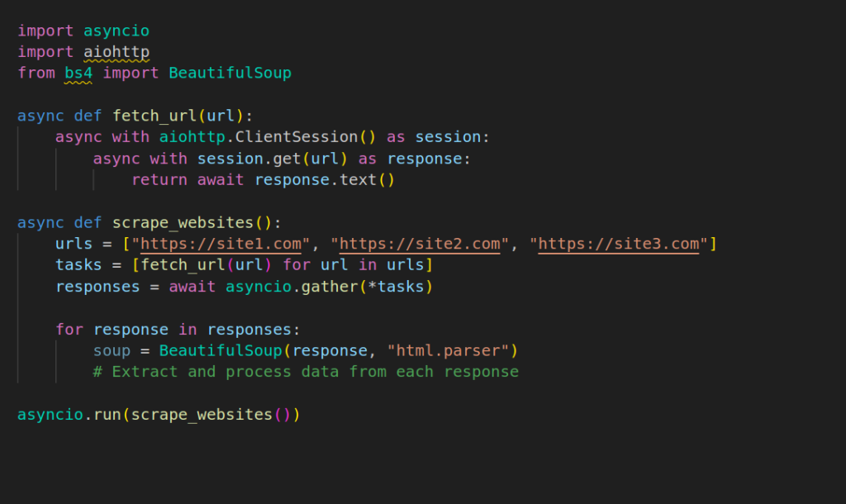Viewport: 846px width, 504px height.
Task: Place cursor on fetch_url in its def line
Action: click(x=154, y=116)
